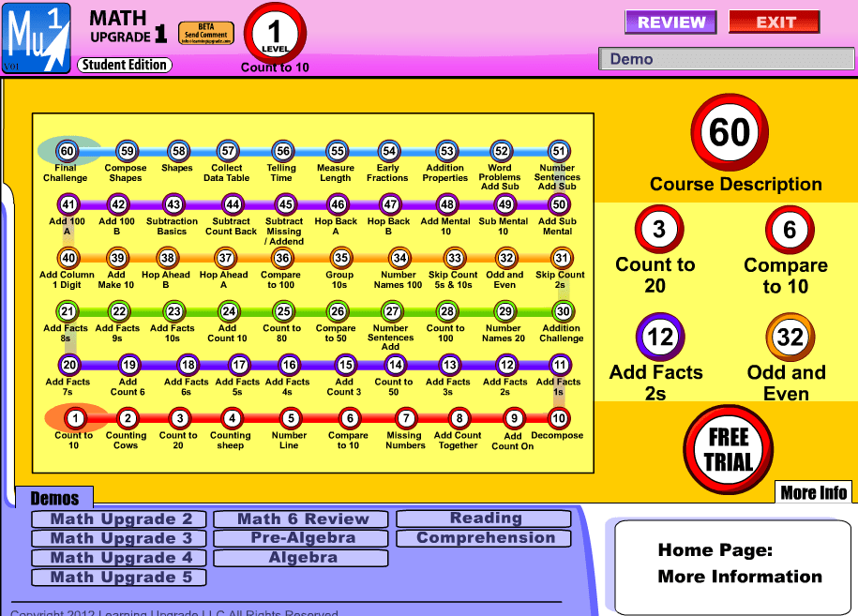Choose lesson 7 Missing Numbers
The width and height of the screenshot is (858, 616).
point(406,418)
